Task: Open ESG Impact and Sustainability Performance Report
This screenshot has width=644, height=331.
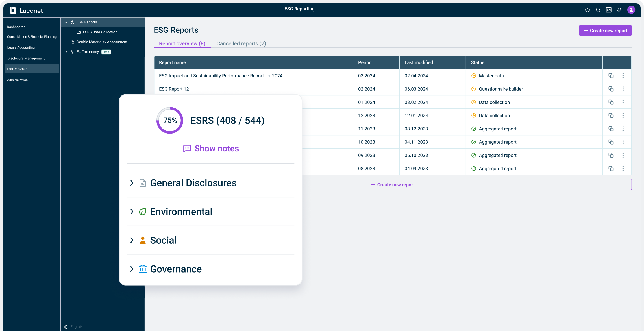Action: pyautogui.click(x=221, y=76)
